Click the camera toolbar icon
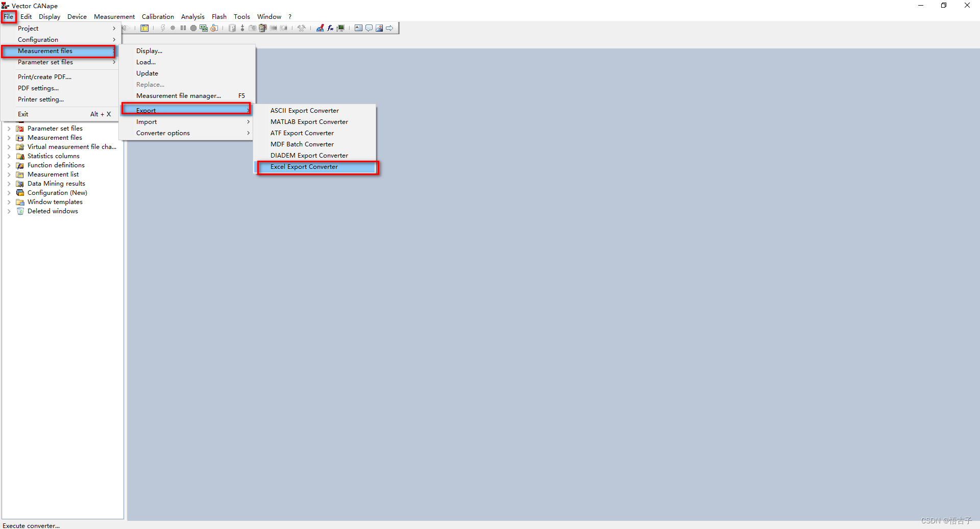This screenshot has height=529, width=980. click(x=253, y=28)
